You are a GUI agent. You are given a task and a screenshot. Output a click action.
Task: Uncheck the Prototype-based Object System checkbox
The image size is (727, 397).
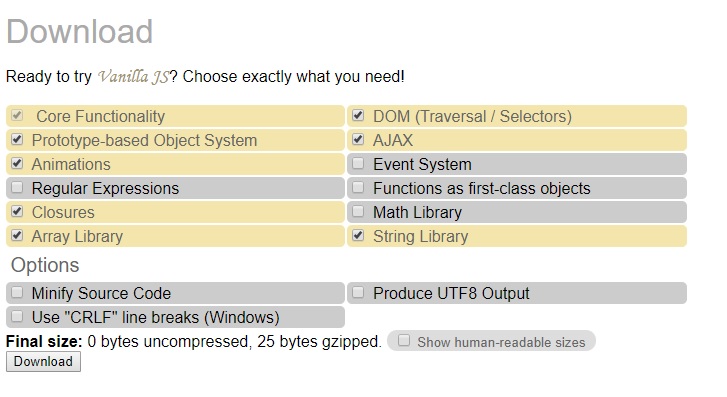pos(17,139)
